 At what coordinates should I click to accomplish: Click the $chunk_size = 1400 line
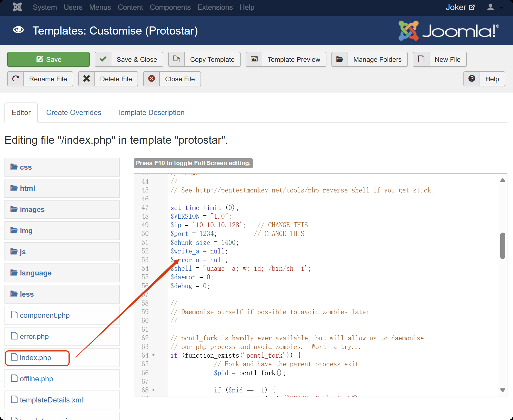[205, 243]
